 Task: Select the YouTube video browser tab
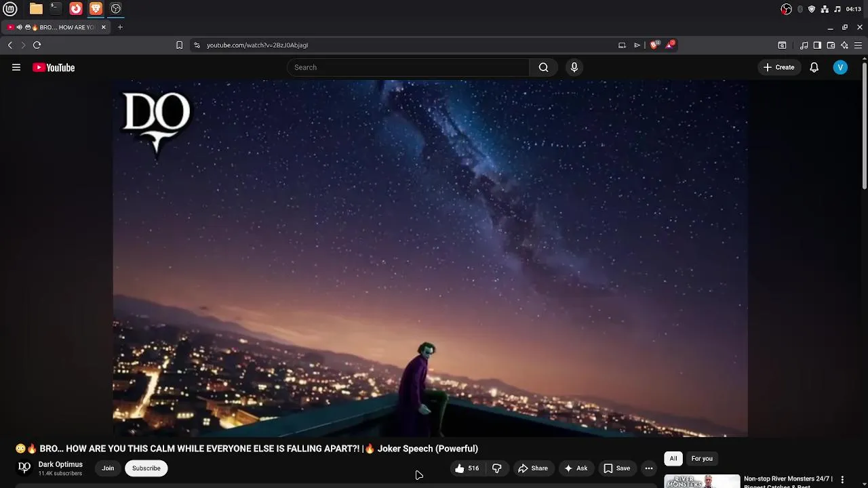(x=57, y=27)
